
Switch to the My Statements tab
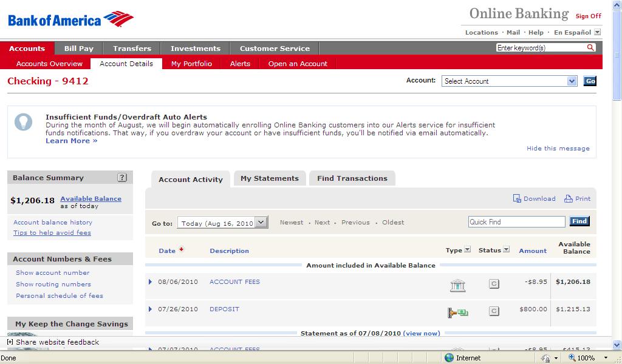pos(269,178)
